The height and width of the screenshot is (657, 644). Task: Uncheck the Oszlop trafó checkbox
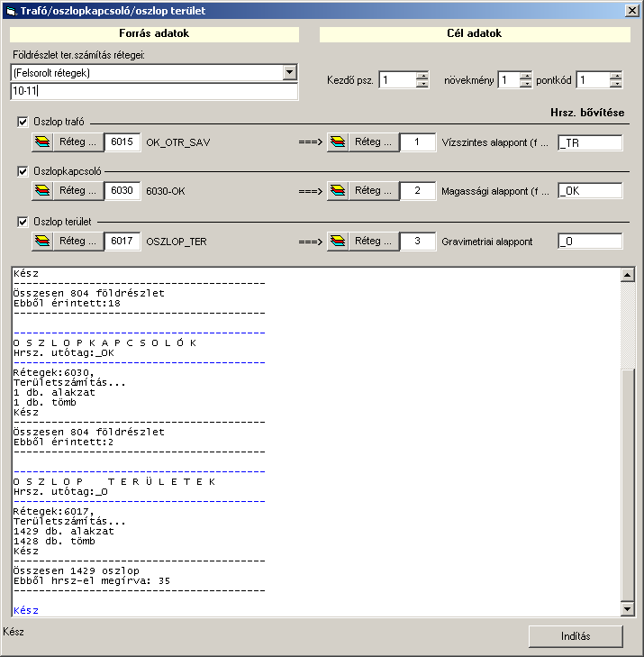coord(23,122)
